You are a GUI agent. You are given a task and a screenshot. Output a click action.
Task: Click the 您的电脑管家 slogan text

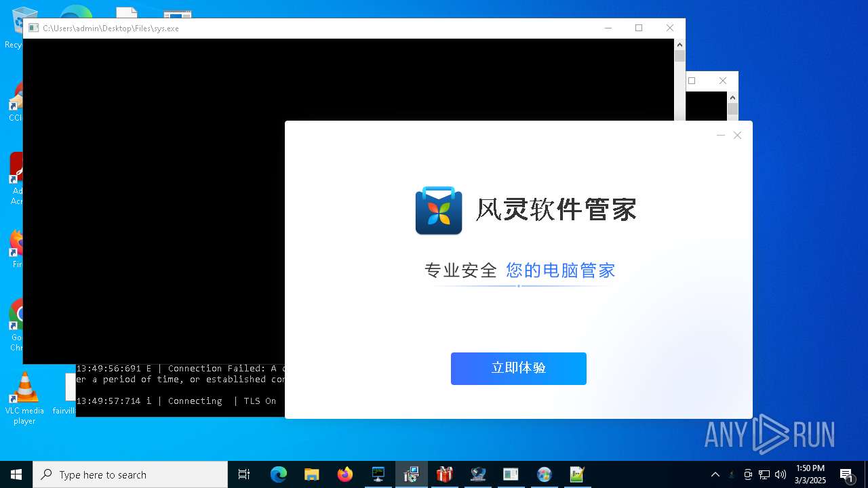pos(561,270)
